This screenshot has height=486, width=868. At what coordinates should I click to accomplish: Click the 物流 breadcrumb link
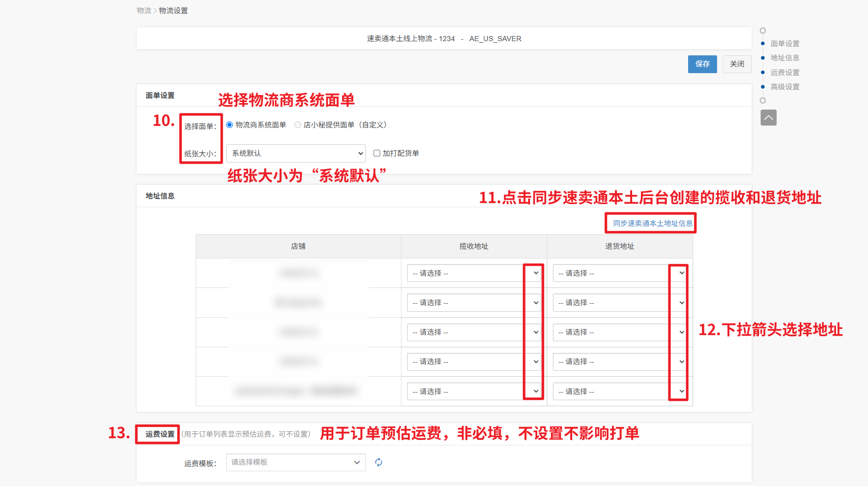(144, 11)
